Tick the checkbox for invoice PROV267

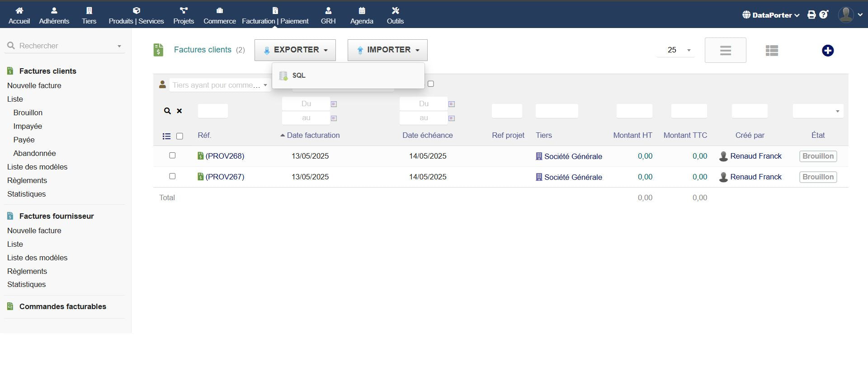click(172, 176)
